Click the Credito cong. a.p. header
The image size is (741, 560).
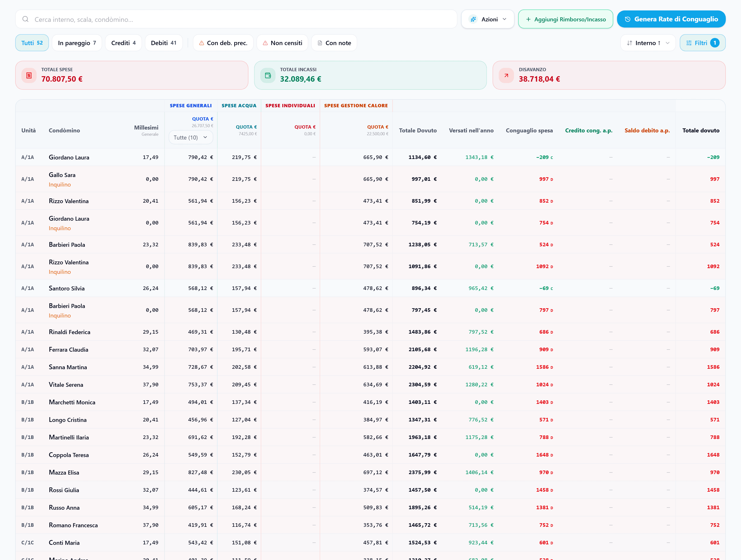[x=589, y=131]
